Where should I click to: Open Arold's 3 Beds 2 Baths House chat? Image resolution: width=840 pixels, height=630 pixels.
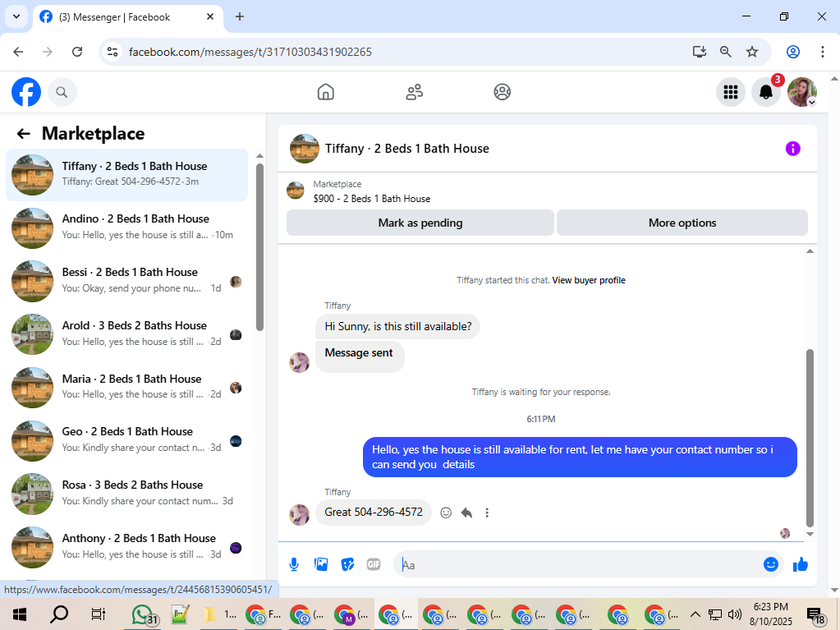click(127, 335)
